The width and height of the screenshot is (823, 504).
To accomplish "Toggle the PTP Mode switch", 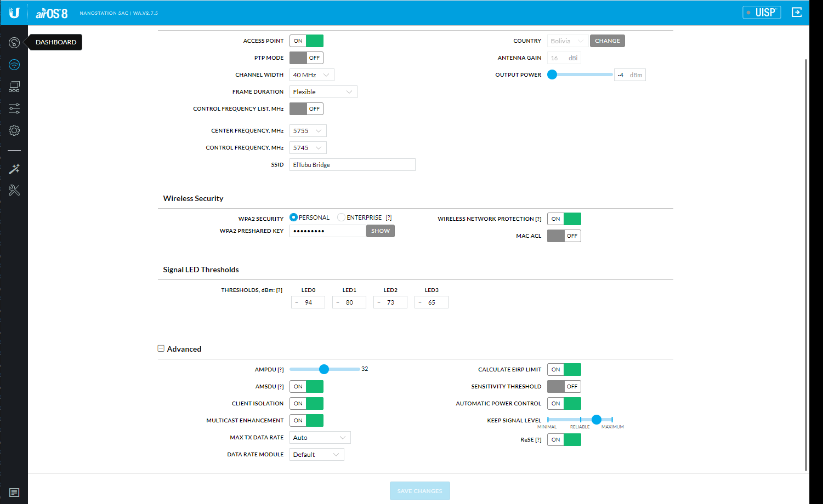I will pyautogui.click(x=306, y=58).
